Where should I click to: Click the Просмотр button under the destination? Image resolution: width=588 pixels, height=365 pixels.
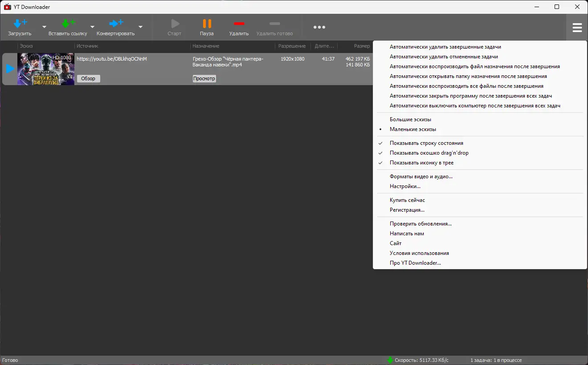(x=204, y=78)
